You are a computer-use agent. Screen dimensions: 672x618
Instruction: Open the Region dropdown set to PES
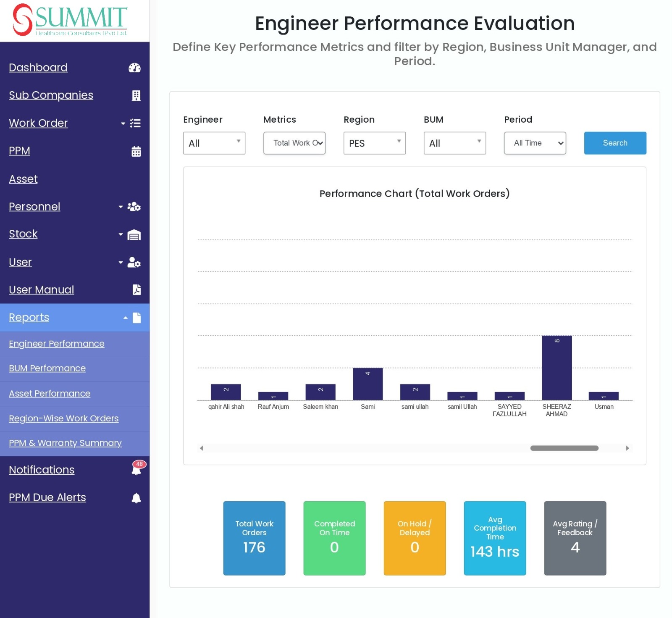[x=375, y=143]
